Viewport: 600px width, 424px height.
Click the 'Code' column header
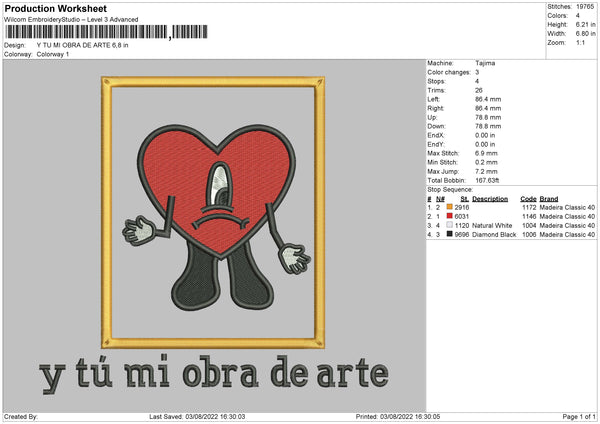pos(528,199)
